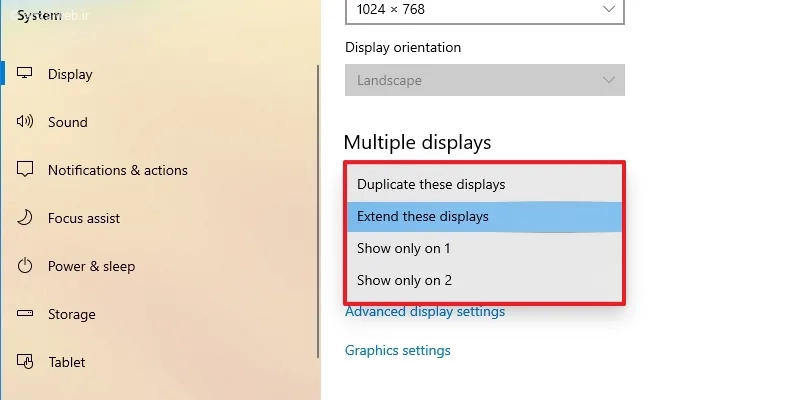Click the sidebar vertical scrollbar
The width and height of the screenshot is (800, 400).
click(318, 200)
